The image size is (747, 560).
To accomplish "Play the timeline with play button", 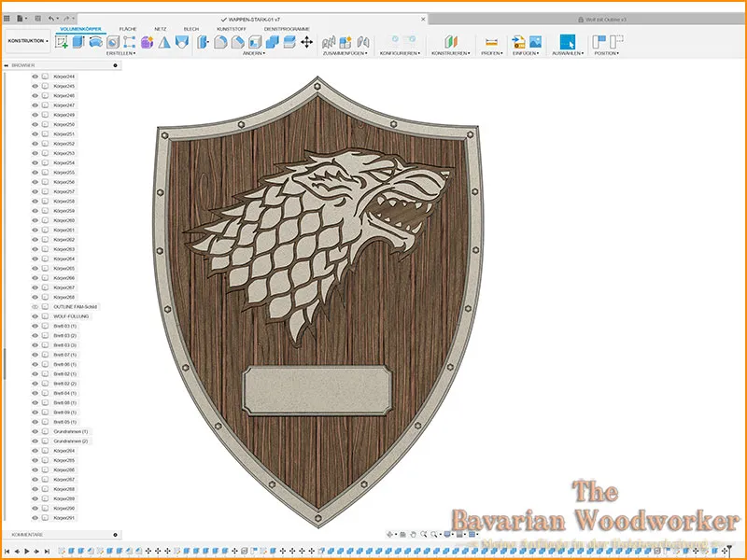I will pos(27,551).
